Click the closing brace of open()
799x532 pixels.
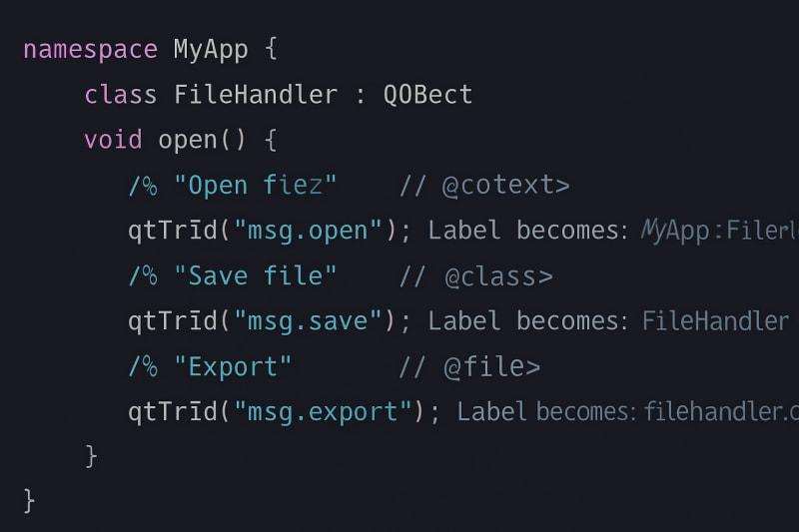pos(91,456)
